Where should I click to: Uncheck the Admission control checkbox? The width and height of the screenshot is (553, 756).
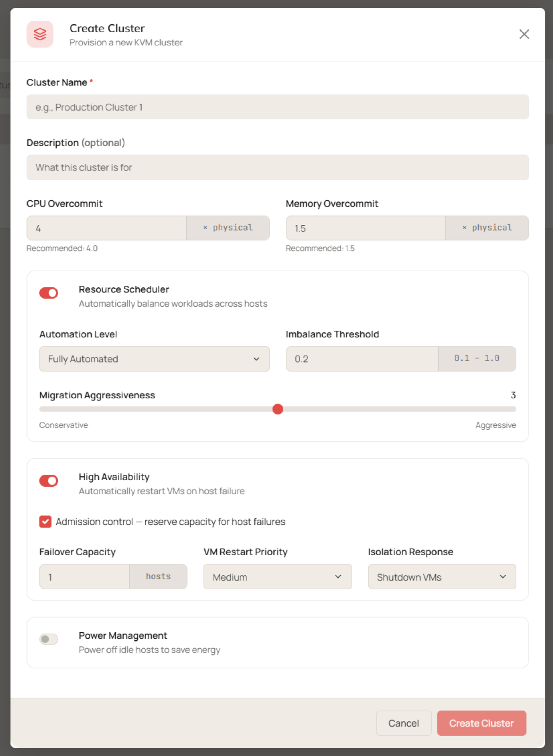[x=45, y=522]
